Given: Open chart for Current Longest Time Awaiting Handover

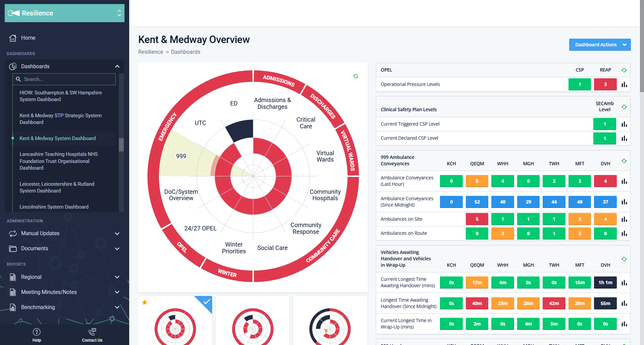Looking at the screenshot, I should 624,283.
